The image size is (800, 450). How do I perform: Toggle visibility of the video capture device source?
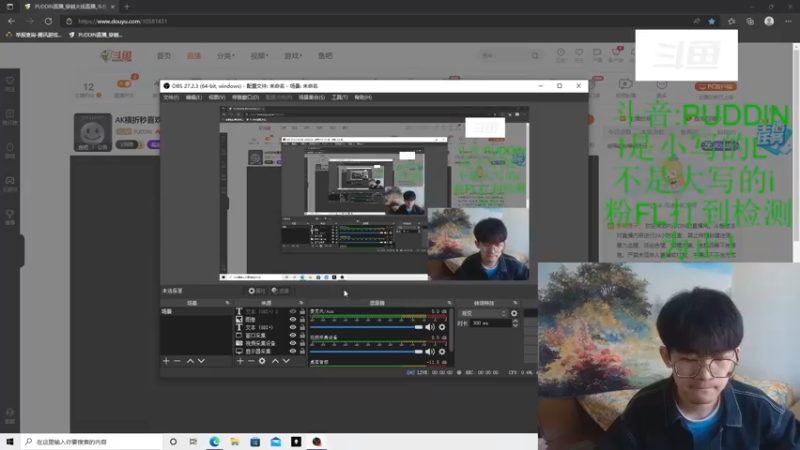(293, 343)
